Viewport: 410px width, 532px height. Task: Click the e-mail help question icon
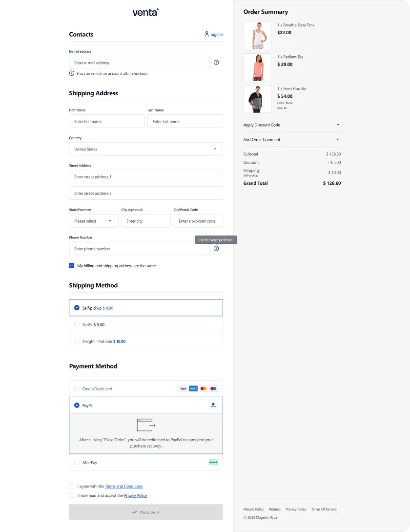click(x=216, y=63)
